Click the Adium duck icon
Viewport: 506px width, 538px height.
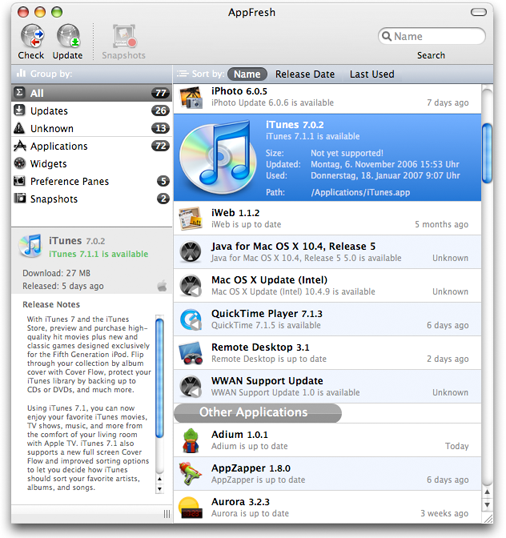[x=191, y=441]
